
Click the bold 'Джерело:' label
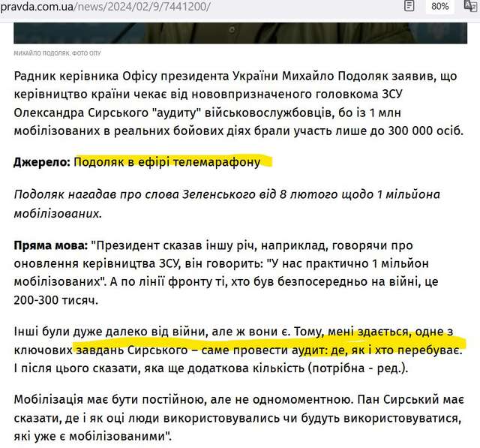click(42, 161)
